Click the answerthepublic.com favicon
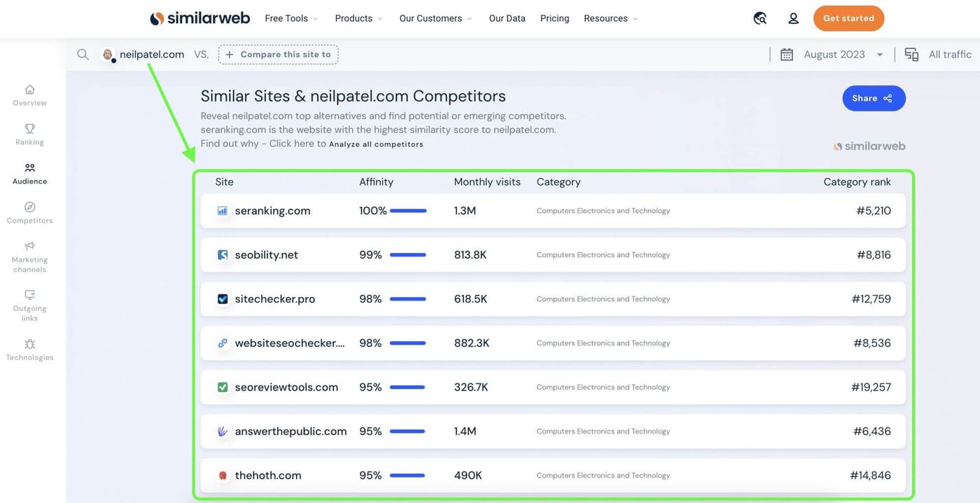Screen dimensions: 980x503 [223, 432]
